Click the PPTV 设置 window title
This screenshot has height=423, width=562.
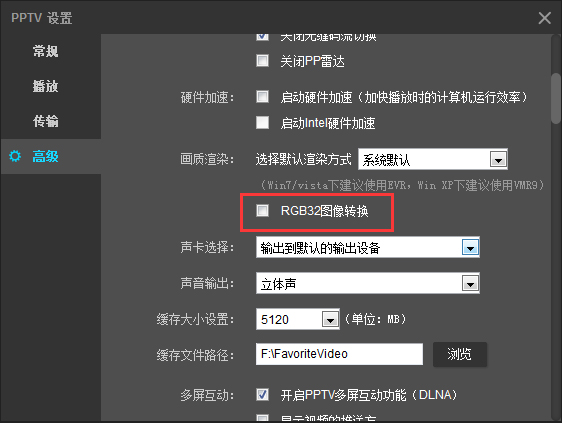click(x=42, y=18)
